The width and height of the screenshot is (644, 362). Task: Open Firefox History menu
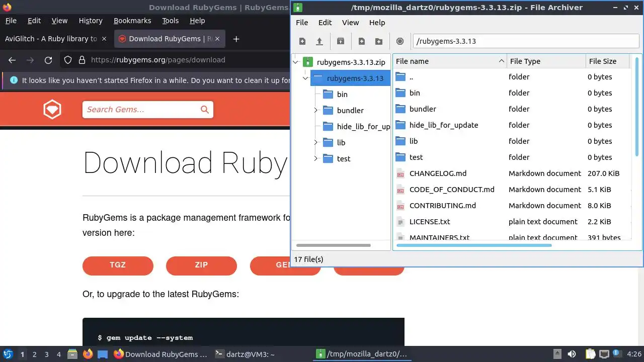(x=91, y=21)
